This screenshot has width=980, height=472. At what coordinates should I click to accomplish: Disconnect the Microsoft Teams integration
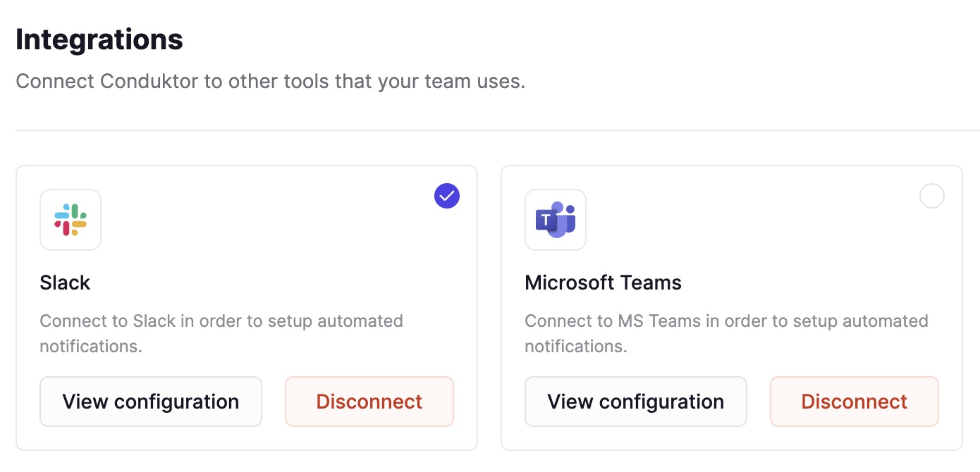click(x=855, y=402)
